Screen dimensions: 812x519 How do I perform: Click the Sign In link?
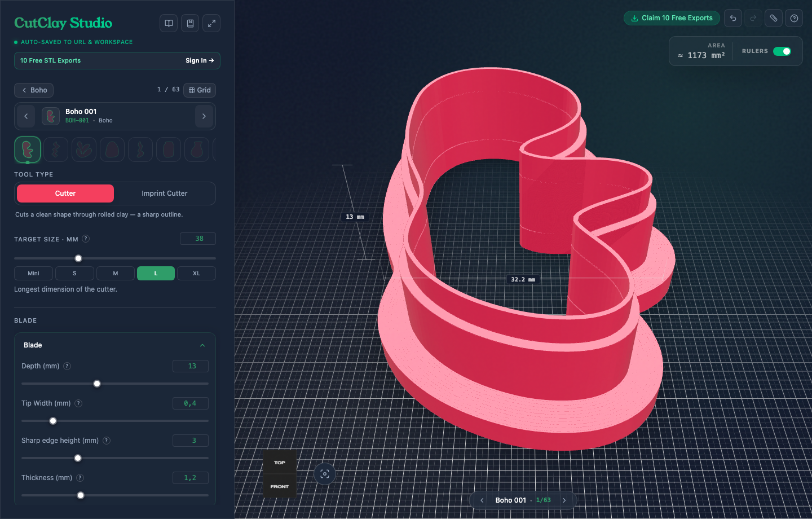click(x=200, y=60)
